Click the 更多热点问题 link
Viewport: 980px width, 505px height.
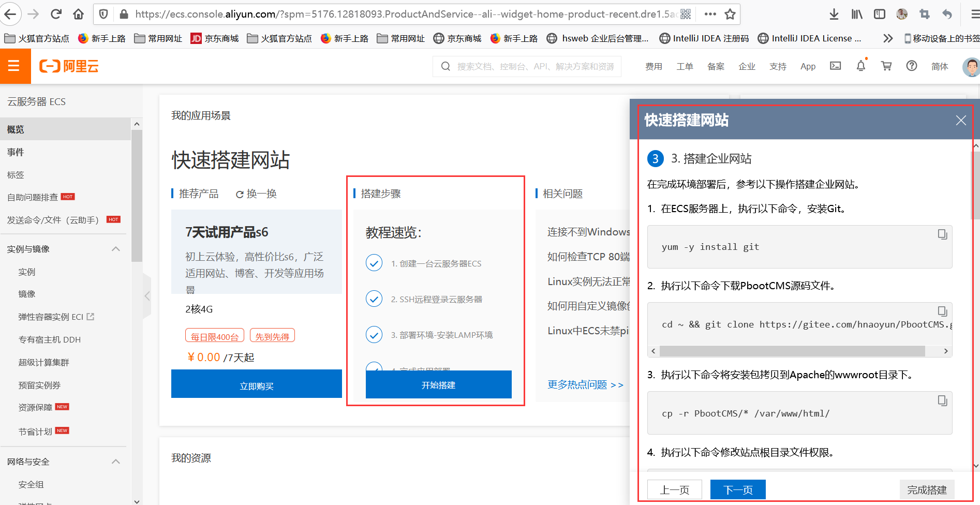click(585, 384)
